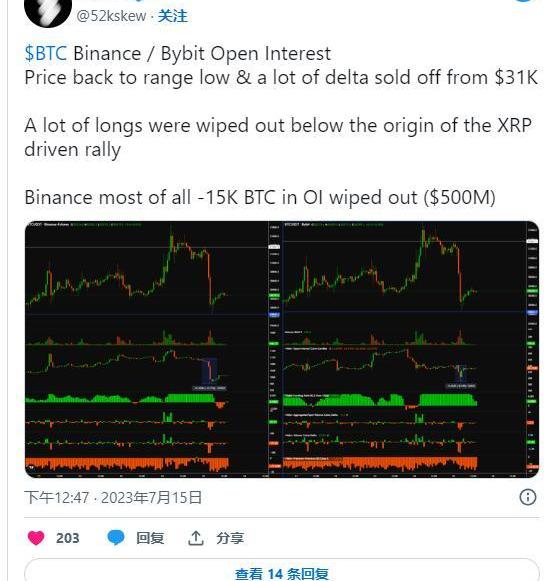Image resolution: width=554 pixels, height=581 pixels.
Task: Click the 203 likes count
Action: click(68, 538)
